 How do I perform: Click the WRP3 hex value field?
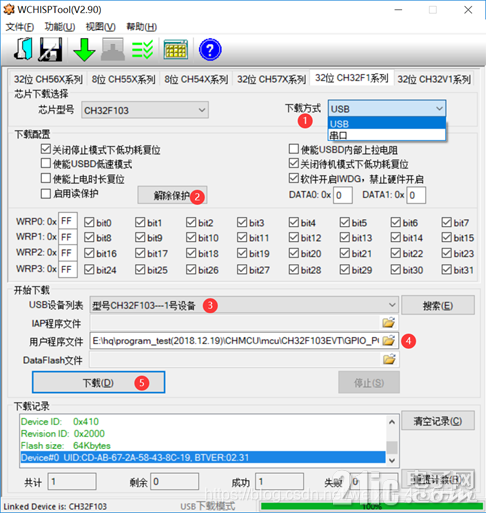(x=68, y=269)
